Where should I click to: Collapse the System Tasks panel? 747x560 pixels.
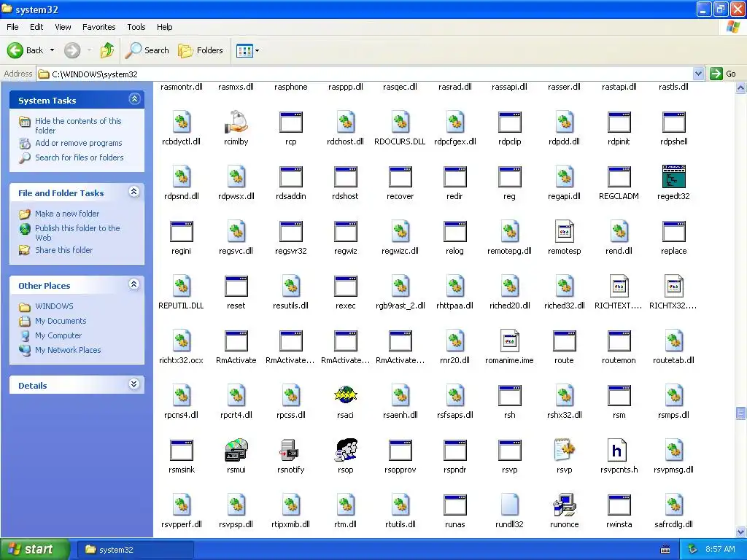(x=134, y=99)
